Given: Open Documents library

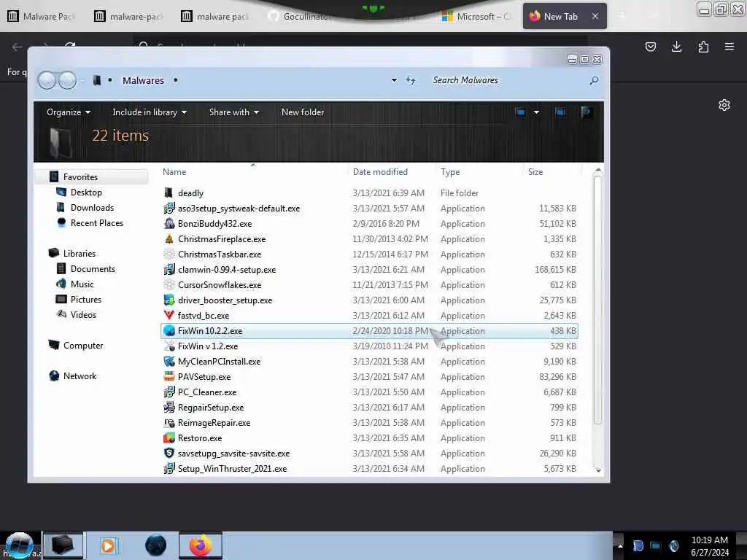Looking at the screenshot, I should (93, 268).
